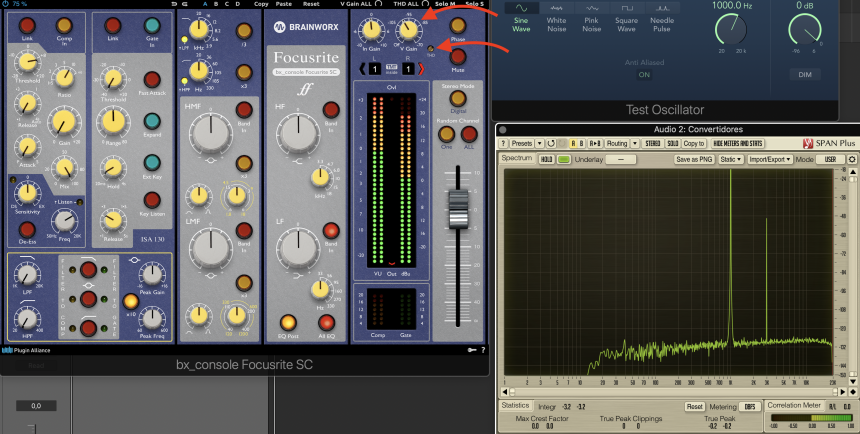Open Plugin Alliance logo link

tap(27, 350)
